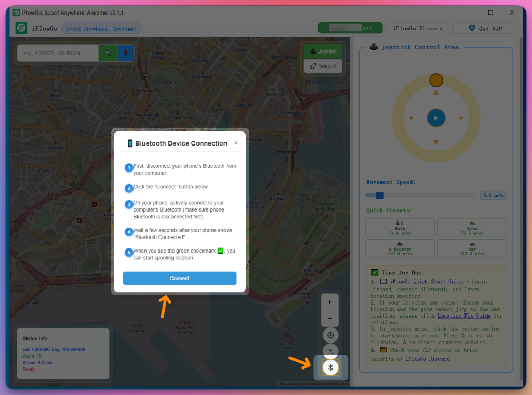Click the phone icon in the dialog title
The image size is (532, 395).
(x=130, y=143)
